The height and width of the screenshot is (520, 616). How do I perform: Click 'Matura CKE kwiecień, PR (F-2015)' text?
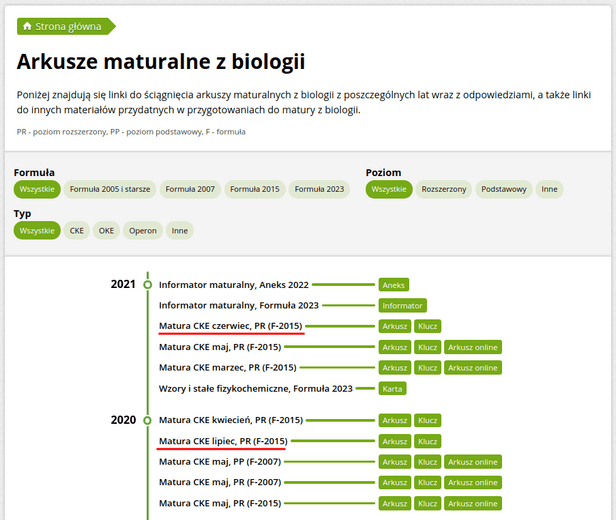(231, 420)
